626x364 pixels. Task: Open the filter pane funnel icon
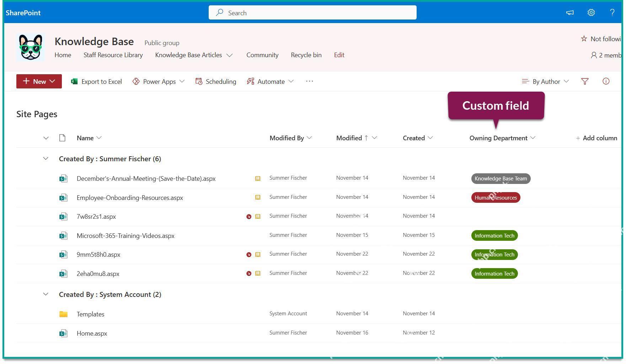[x=585, y=82]
